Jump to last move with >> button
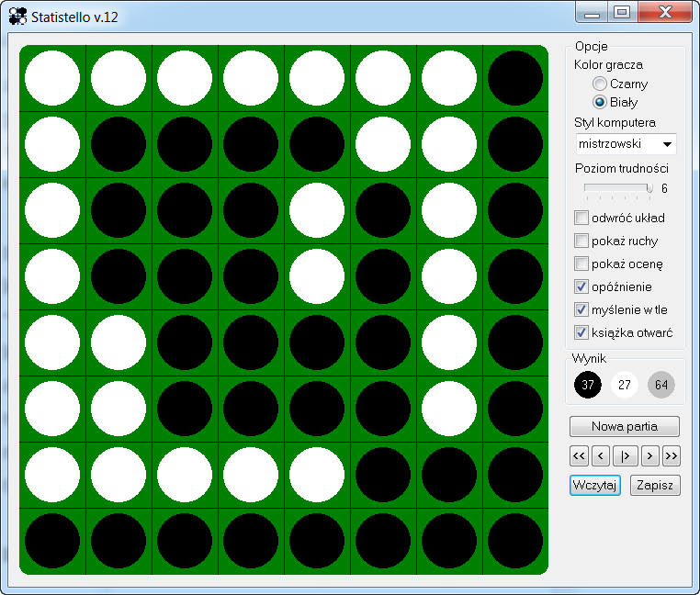Screen dimensions: 700x595 point(672,455)
